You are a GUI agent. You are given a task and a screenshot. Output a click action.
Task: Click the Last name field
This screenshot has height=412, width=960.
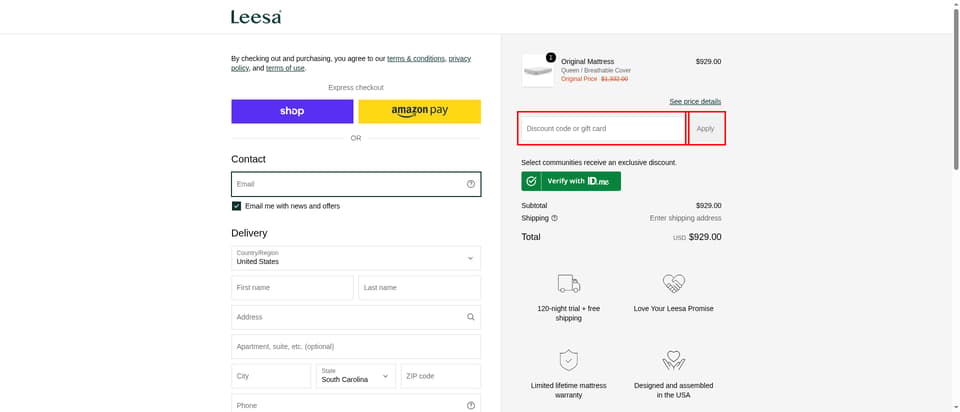click(x=419, y=288)
